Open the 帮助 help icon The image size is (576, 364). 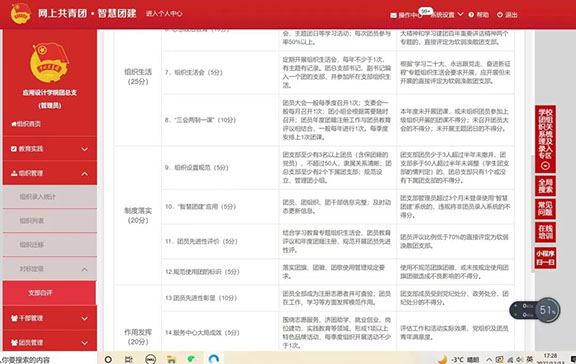pyautogui.click(x=471, y=15)
